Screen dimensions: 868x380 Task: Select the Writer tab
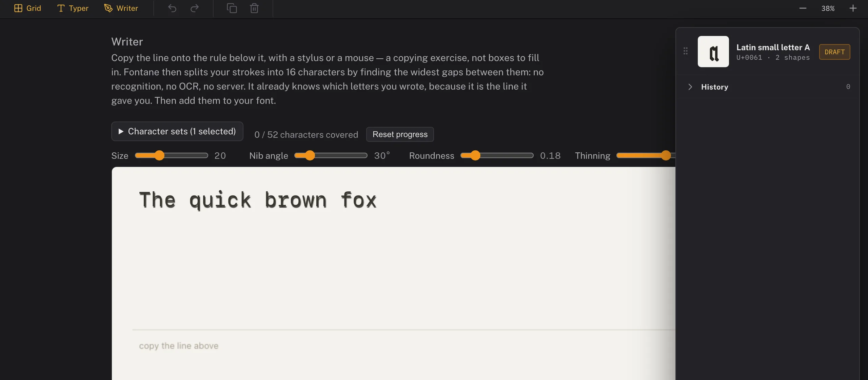point(121,8)
